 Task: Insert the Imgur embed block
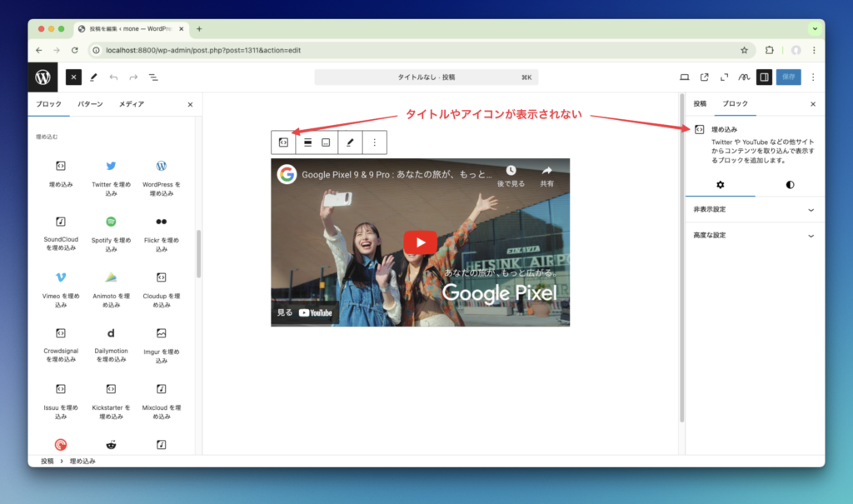click(x=162, y=345)
